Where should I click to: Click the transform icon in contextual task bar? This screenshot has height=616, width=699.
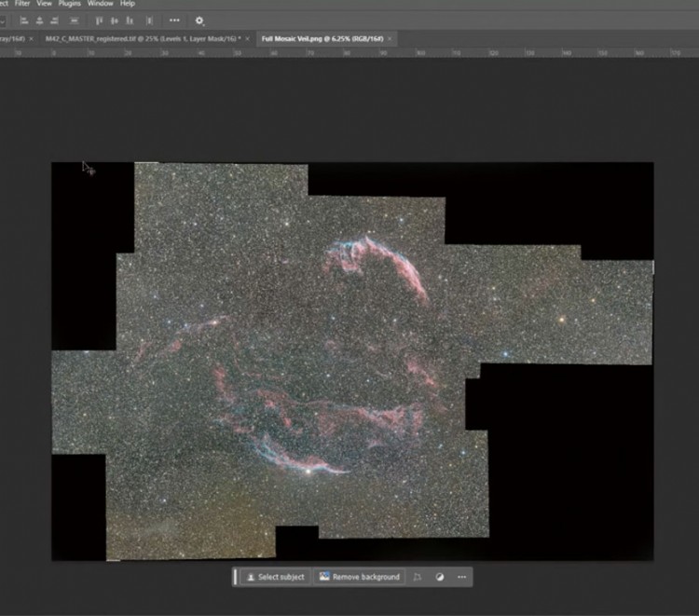click(418, 577)
